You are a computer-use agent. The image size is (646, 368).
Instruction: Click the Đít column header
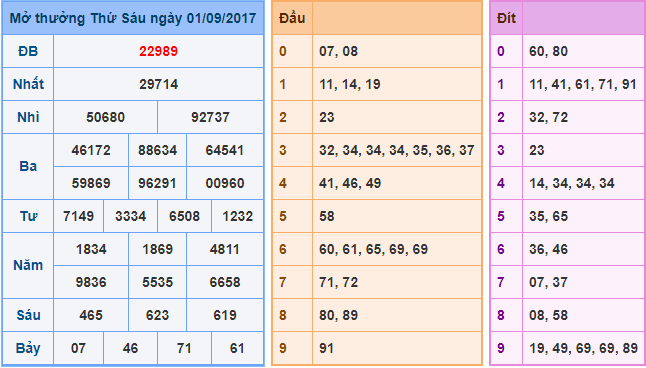[506, 18]
